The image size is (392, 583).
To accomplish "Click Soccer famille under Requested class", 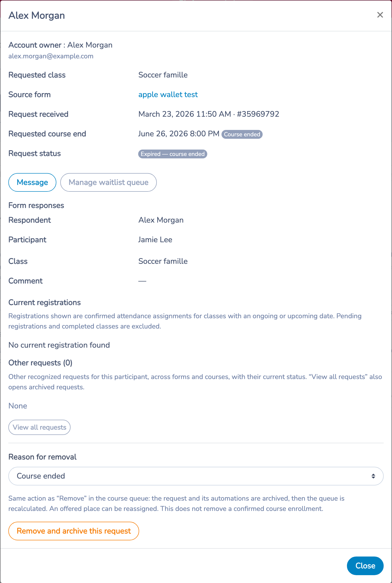I will (x=163, y=75).
